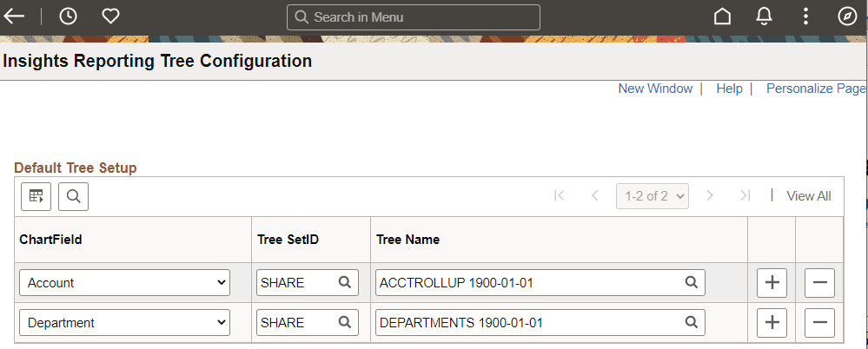Open the 1-2 of 2 rows dropdown

653,196
